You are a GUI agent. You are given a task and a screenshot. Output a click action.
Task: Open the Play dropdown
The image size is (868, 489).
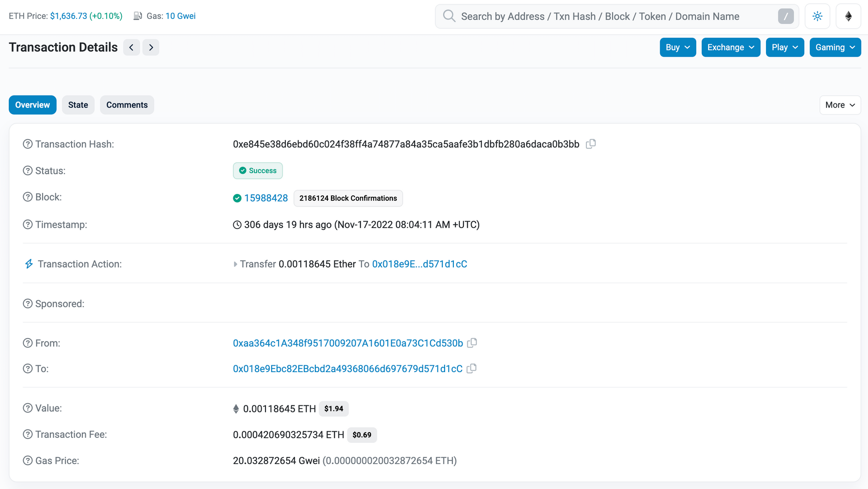coord(784,47)
